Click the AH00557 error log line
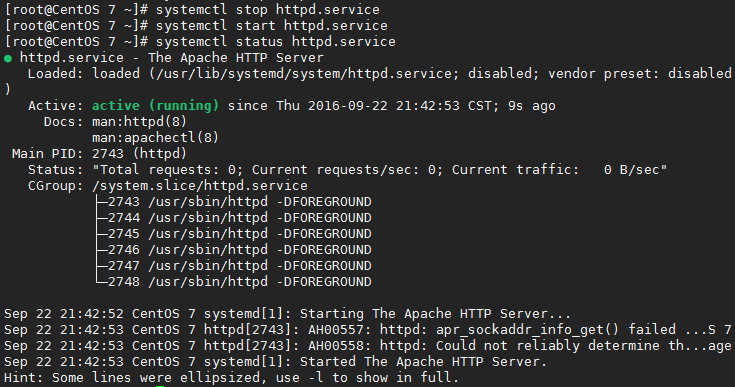The width and height of the screenshot is (735, 387). tap(368, 329)
